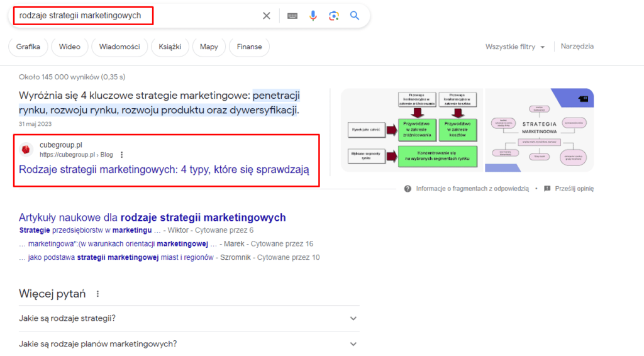644x356 pixels.
Task: Click the magnifying glass search button
Action: coord(355,16)
